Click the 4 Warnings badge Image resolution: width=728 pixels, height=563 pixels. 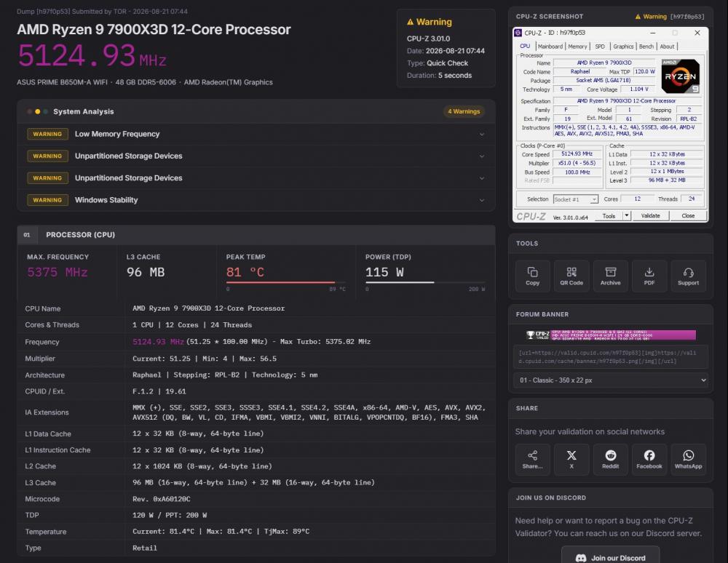point(464,111)
